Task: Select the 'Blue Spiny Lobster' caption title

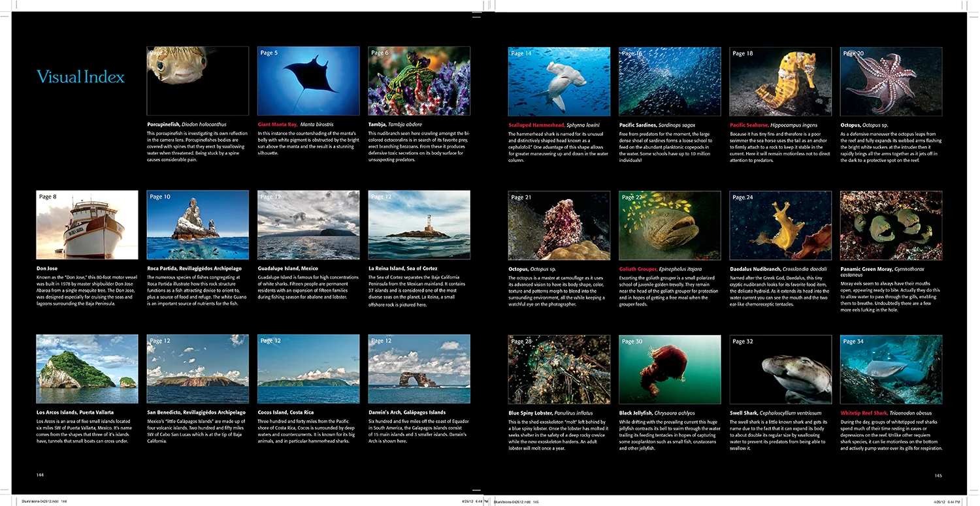Action: click(530, 412)
